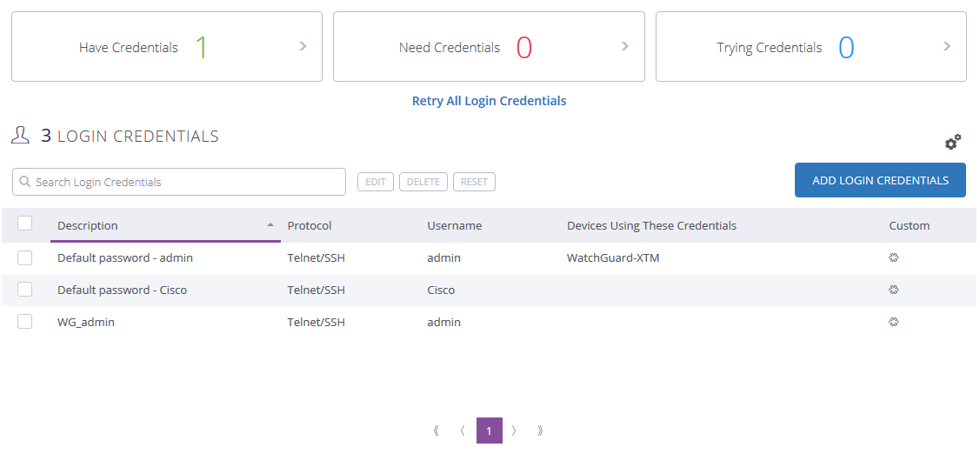Click the Search Login Credentials field

tap(179, 182)
